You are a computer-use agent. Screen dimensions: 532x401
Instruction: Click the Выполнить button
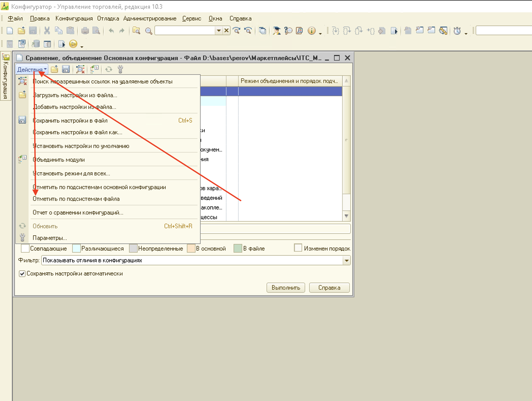[x=286, y=288]
